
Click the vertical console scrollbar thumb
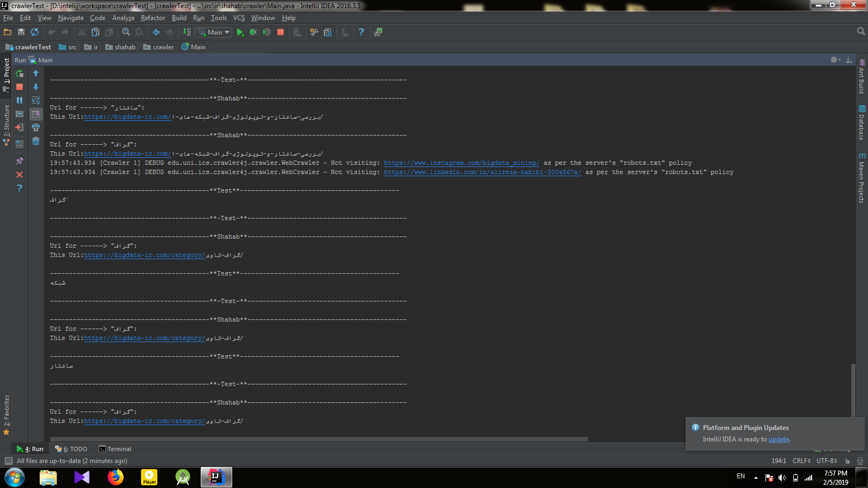853,389
